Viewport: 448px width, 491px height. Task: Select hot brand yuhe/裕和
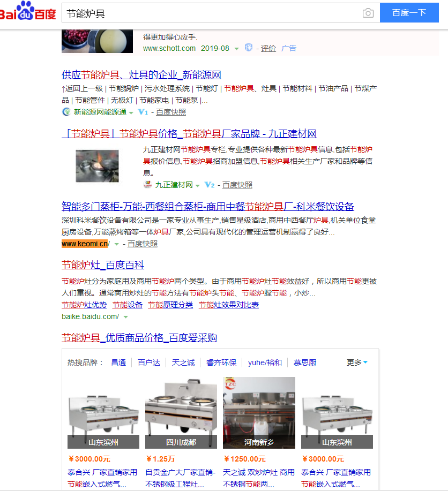tap(265, 362)
